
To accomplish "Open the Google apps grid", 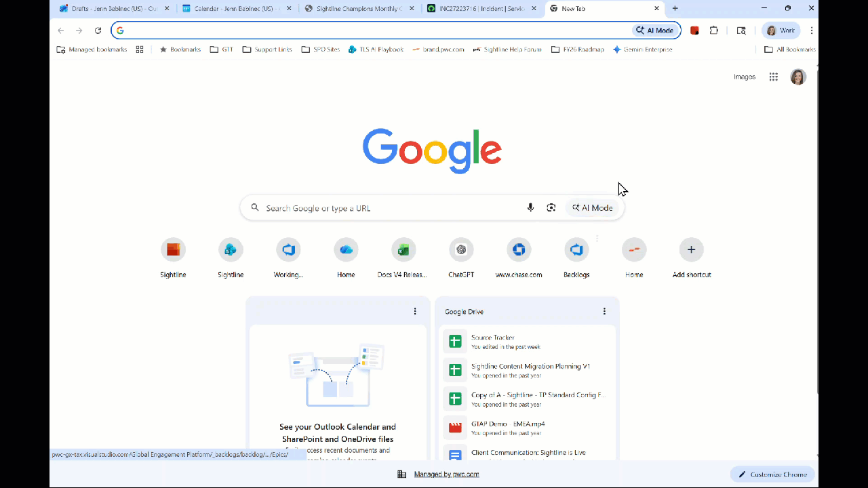I will (774, 77).
